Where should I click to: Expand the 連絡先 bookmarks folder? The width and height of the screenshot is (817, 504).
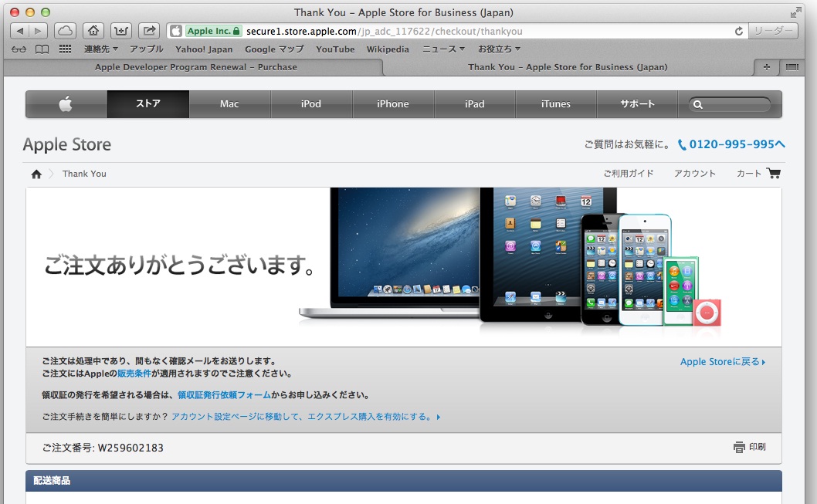coord(100,49)
